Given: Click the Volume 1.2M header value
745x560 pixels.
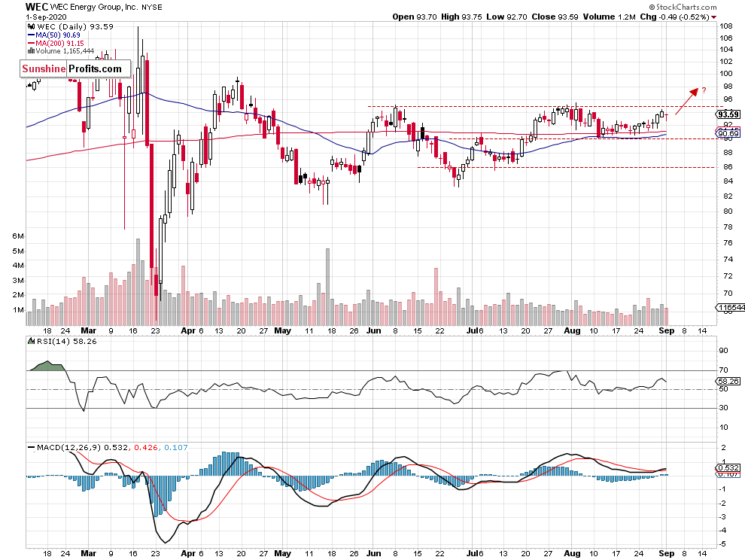Looking at the screenshot, I should [609, 17].
